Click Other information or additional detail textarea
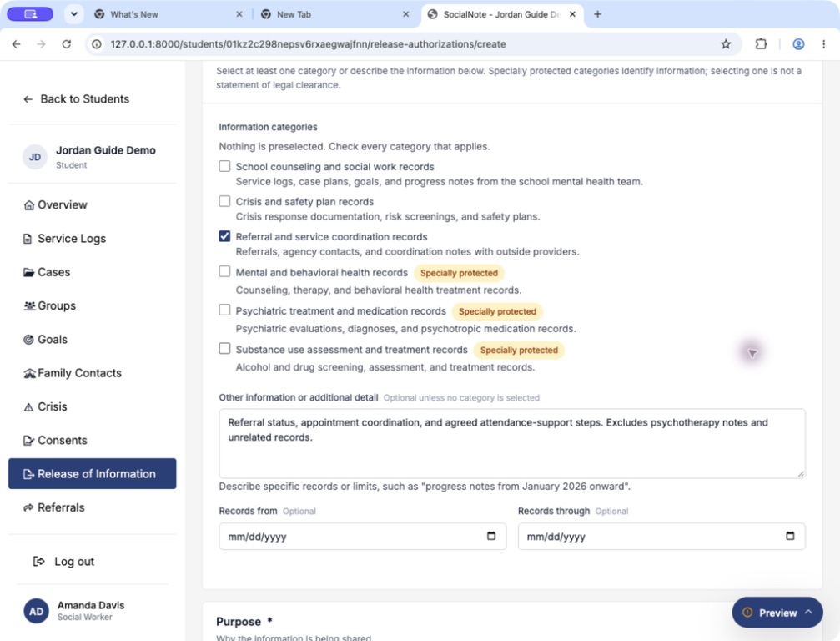Image resolution: width=840 pixels, height=641 pixels. 511,443
